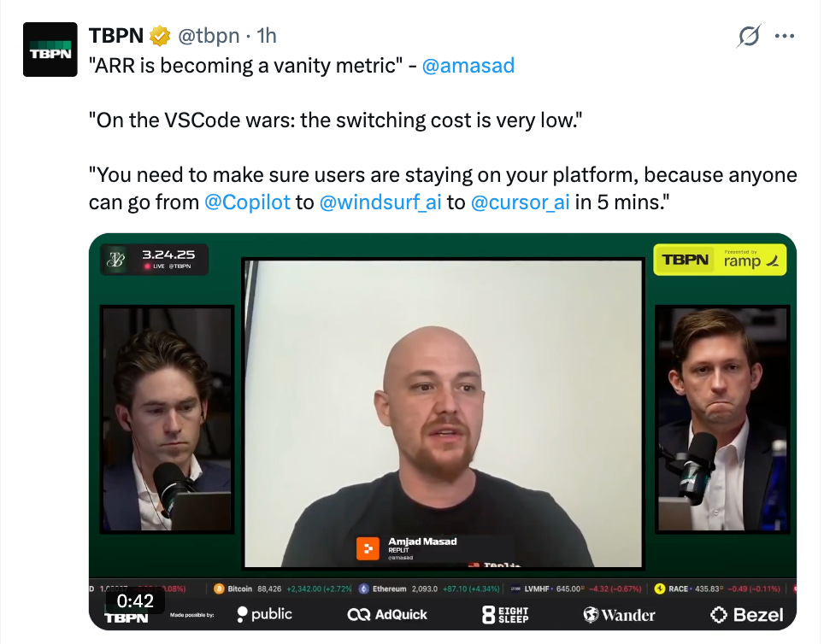Click the gold verified badge

(160, 36)
